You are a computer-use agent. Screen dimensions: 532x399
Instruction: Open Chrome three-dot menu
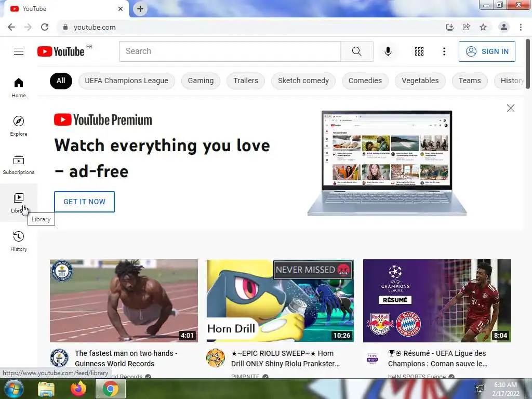click(x=521, y=27)
